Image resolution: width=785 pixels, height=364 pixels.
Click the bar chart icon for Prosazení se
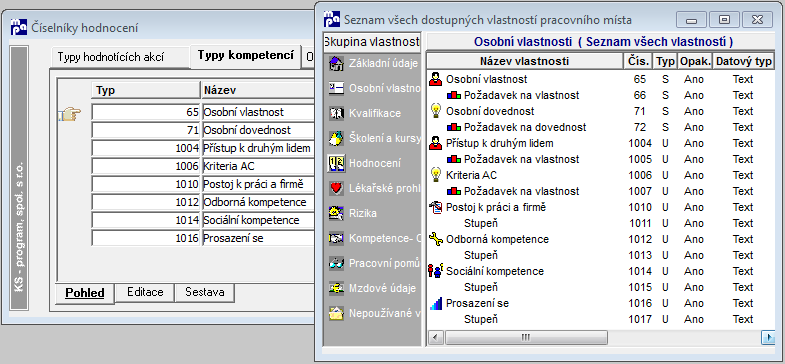436,303
